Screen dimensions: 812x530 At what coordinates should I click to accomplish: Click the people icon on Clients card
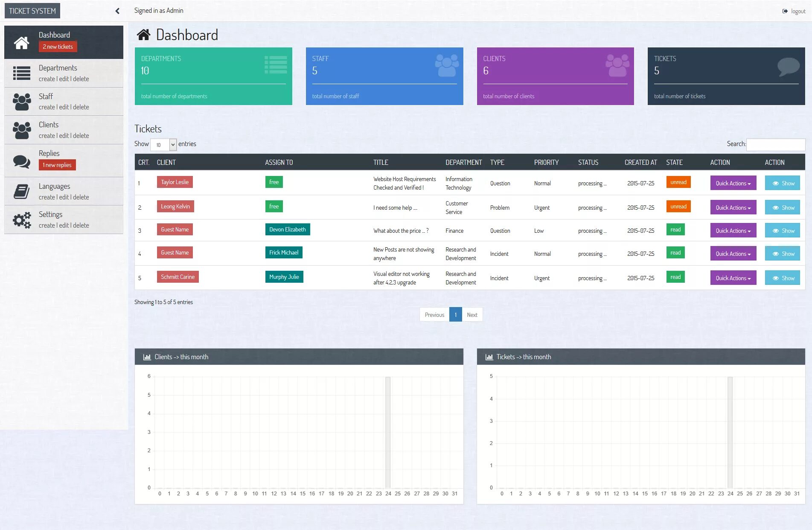coord(617,65)
